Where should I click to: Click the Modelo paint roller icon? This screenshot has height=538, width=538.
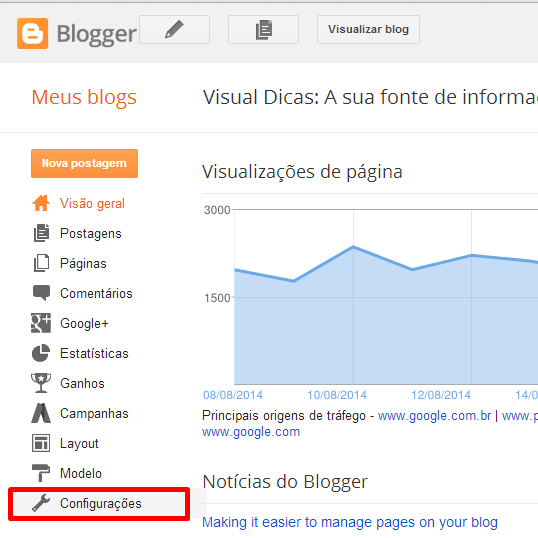pyautogui.click(x=41, y=473)
